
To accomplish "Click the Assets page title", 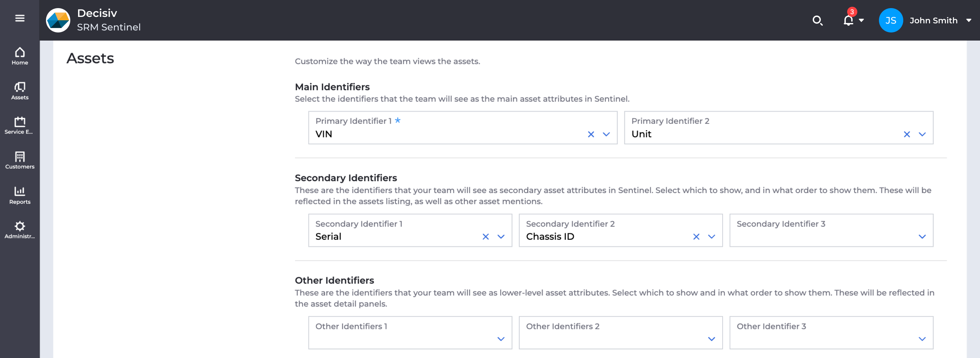I will 90,58.
